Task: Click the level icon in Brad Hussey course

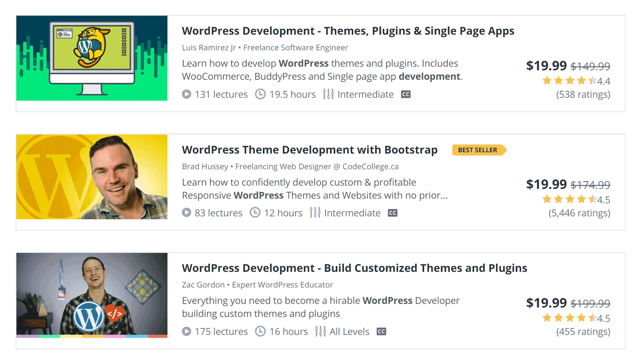Action: (x=315, y=213)
